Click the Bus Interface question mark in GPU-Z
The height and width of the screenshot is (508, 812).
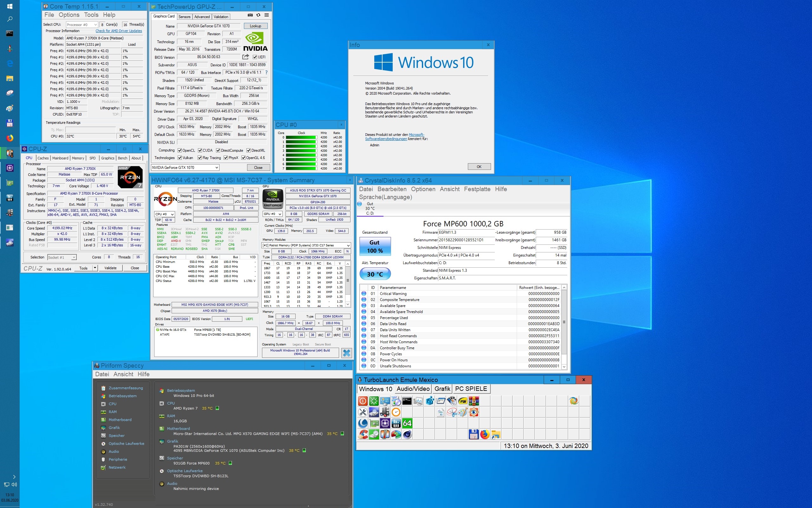pyautogui.click(x=266, y=72)
